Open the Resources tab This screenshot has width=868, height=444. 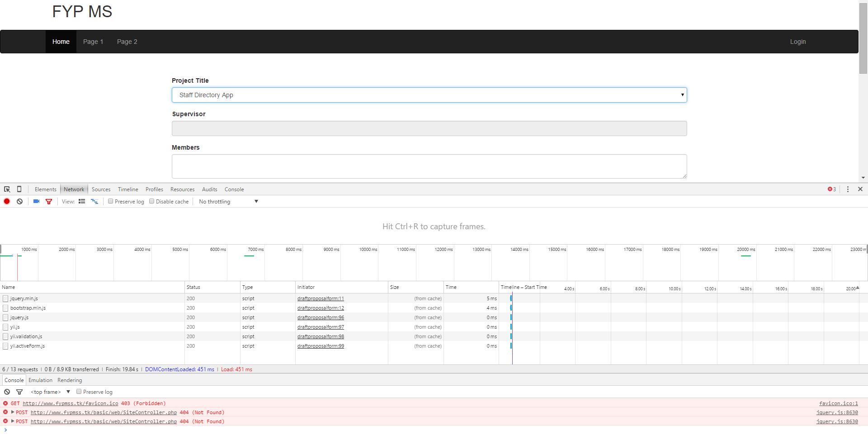tap(182, 189)
